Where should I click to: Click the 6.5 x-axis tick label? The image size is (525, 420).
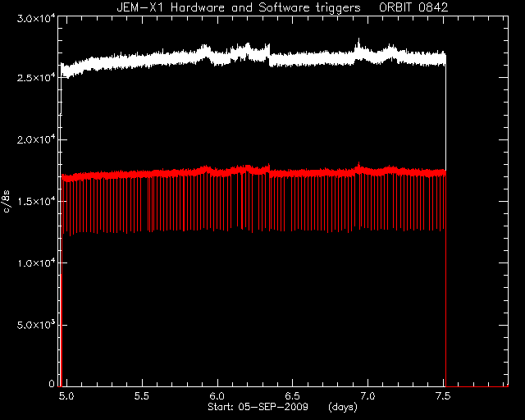pyautogui.click(x=293, y=396)
